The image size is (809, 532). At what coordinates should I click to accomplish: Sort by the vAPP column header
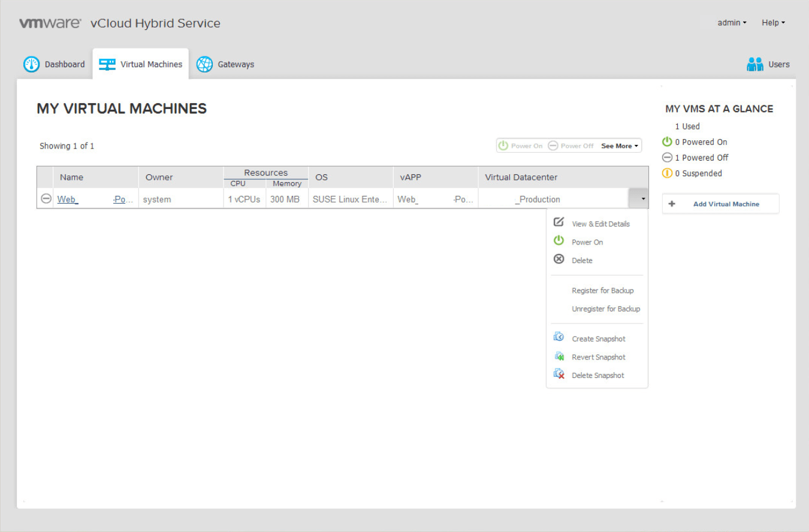pyautogui.click(x=436, y=177)
